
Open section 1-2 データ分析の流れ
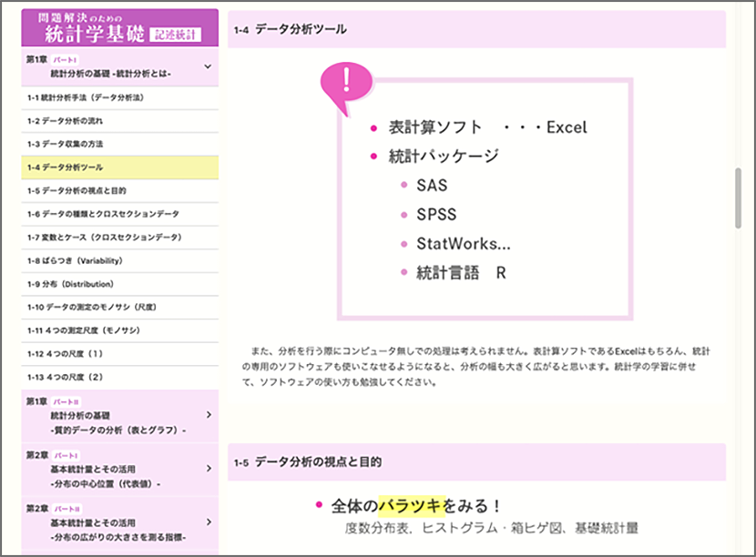[119, 121]
